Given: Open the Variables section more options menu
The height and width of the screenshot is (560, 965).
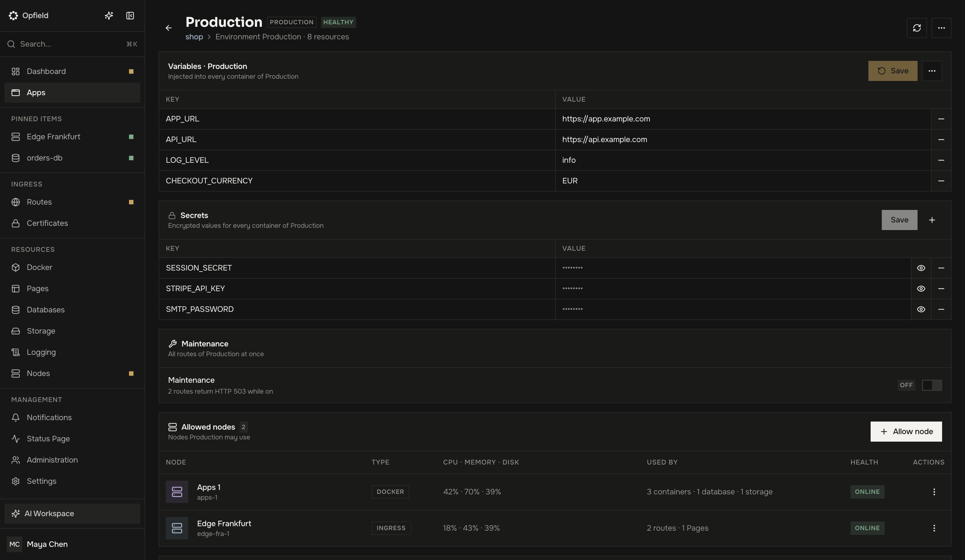Looking at the screenshot, I should (x=932, y=71).
